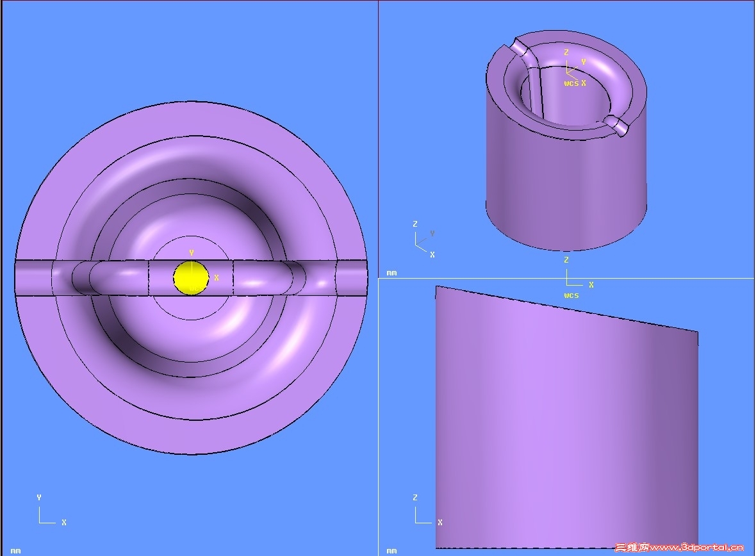
Task: Click the www.3dportal.cn link text
Action: click(x=696, y=547)
